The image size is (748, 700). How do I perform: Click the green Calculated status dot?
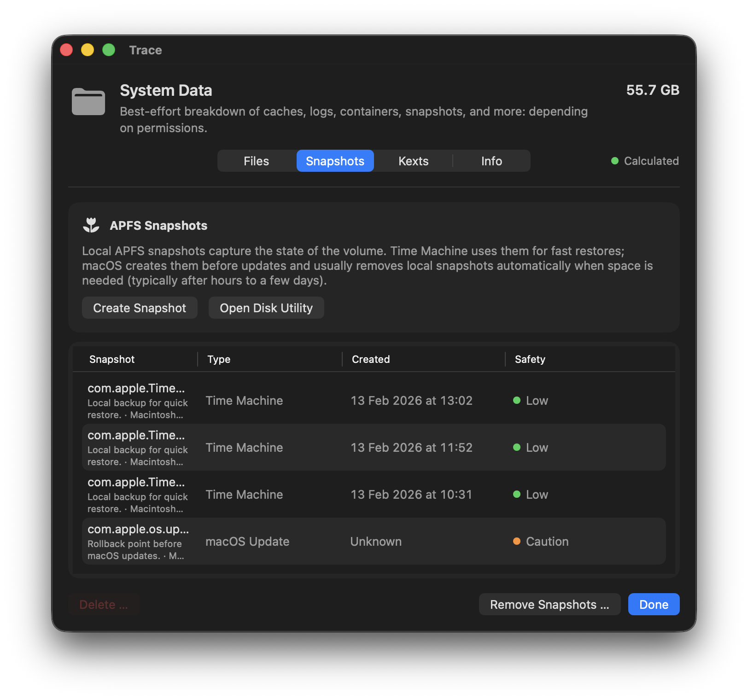[x=614, y=161]
